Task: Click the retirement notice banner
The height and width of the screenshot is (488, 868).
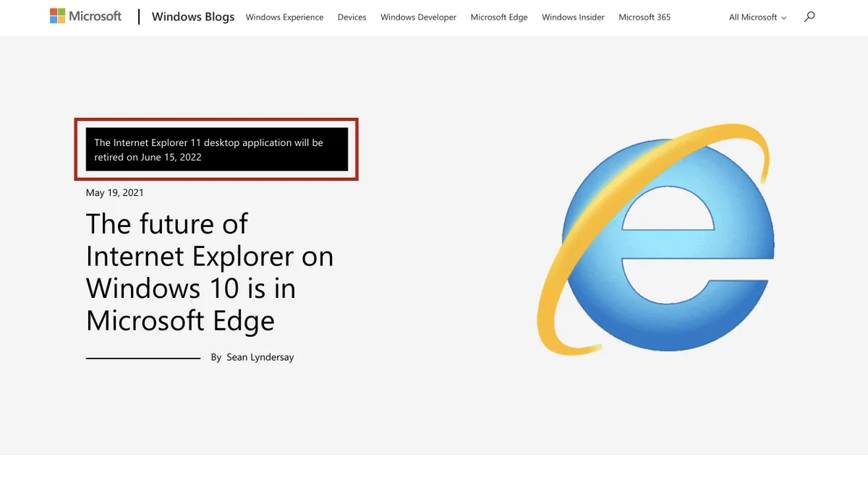Action: tap(216, 149)
